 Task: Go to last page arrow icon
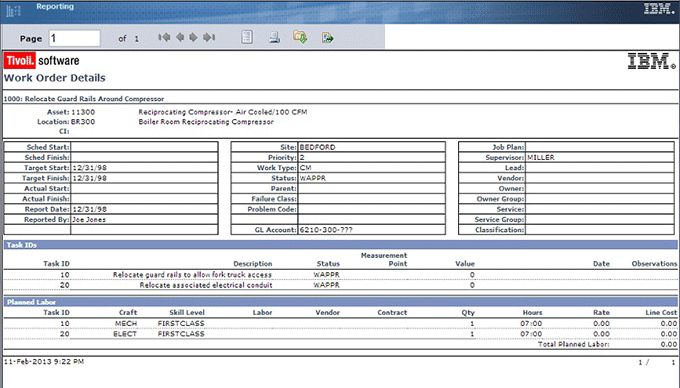click(x=209, y=37)
